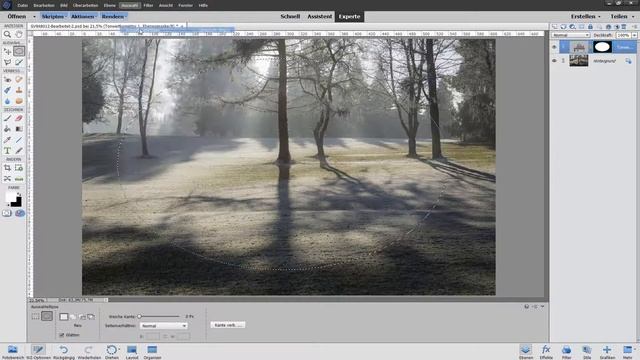The height and width of the screenshot is (360, 640).
Task: Select the Eraser tool
Action: pyautogui.click(x=19, y=118)
